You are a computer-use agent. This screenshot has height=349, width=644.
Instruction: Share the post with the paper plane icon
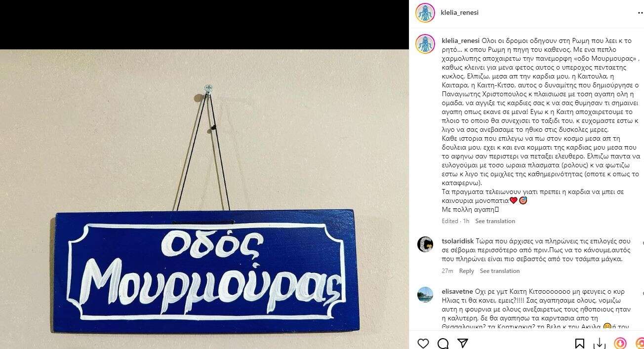tap(462, 343)
